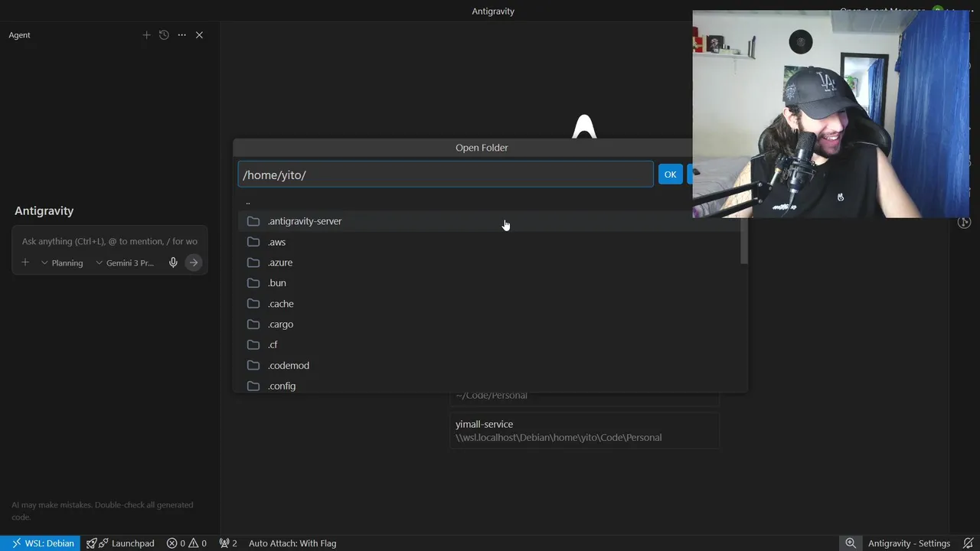The width and height of the screenshot is (980, 551).
Task: Open recent workspace yimall-service
Action: [x=584, y=430]
